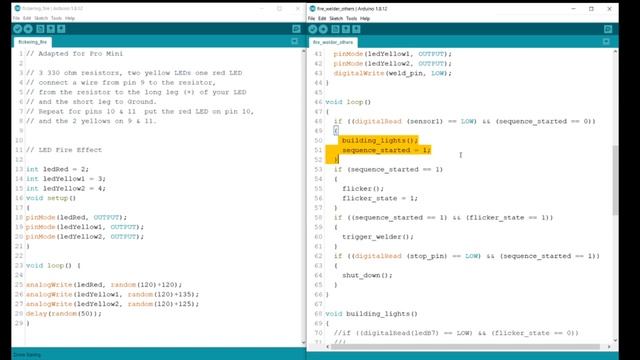
Task: Open Help menu in left Arduino window
Action: (70, 18)
